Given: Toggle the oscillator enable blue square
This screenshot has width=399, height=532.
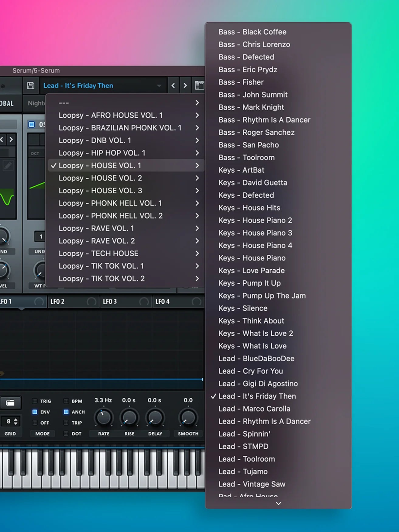Looking at the screenshot, I should click(x=32, y=124).
